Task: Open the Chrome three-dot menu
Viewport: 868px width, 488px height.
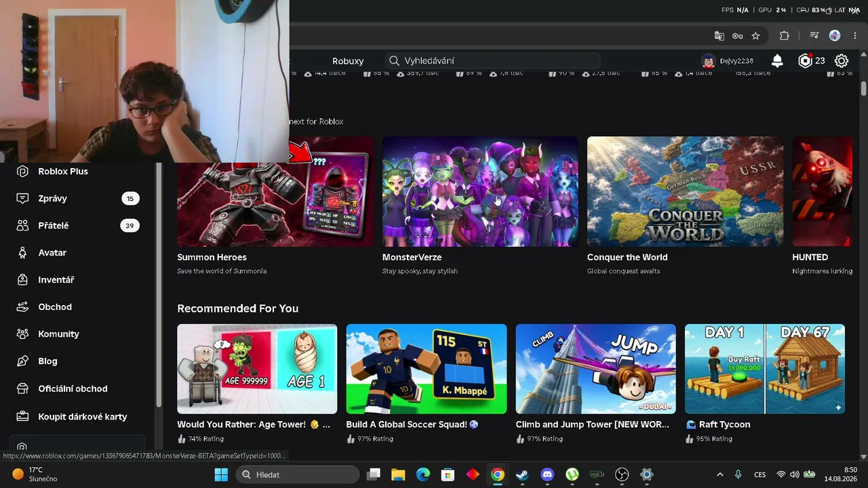Action: [854, 36]
